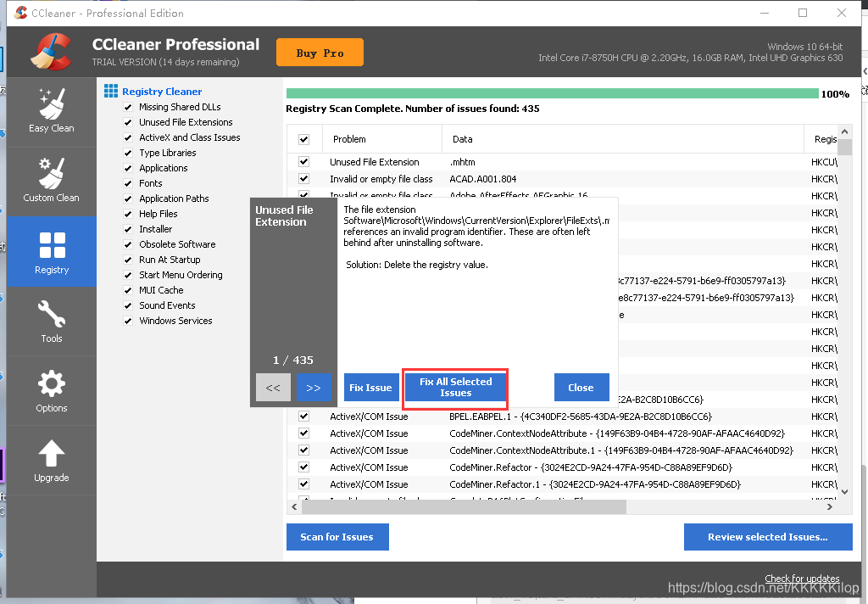The image size is (868, 604).
Task: Sort by the Data column header
Action: click(623, 139)
